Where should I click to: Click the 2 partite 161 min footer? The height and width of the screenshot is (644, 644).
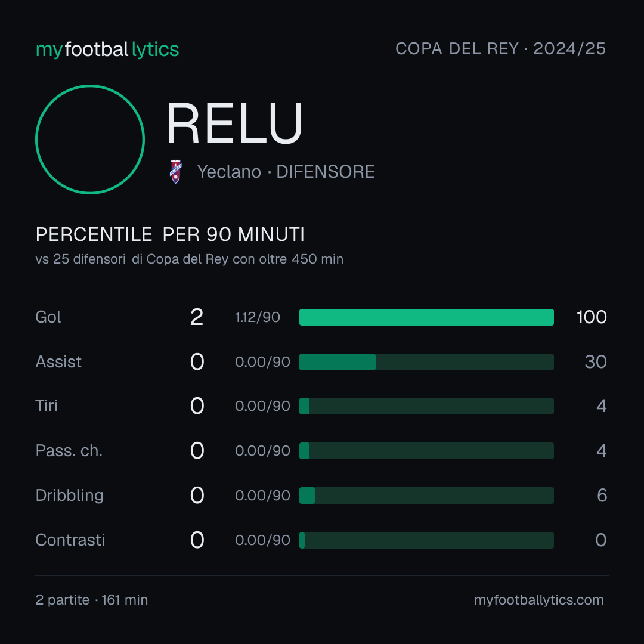coord(92,600)
